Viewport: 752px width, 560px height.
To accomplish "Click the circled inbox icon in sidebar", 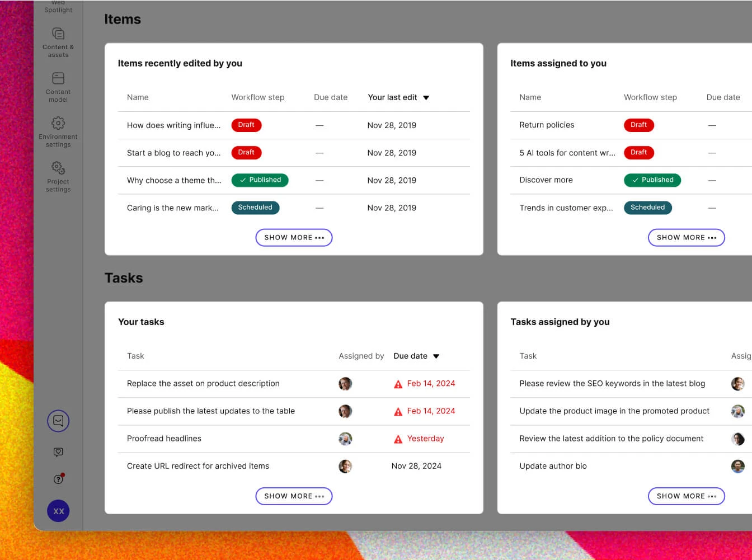I will [58, 421].
